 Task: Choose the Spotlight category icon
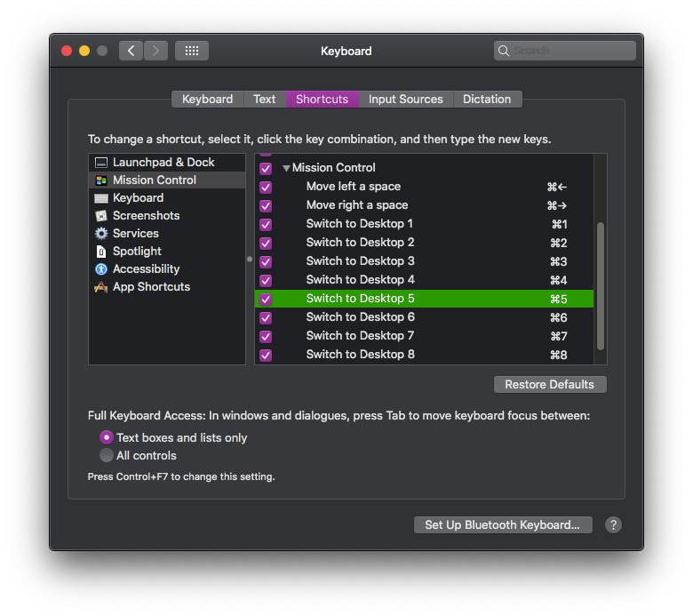click(101, 252)
